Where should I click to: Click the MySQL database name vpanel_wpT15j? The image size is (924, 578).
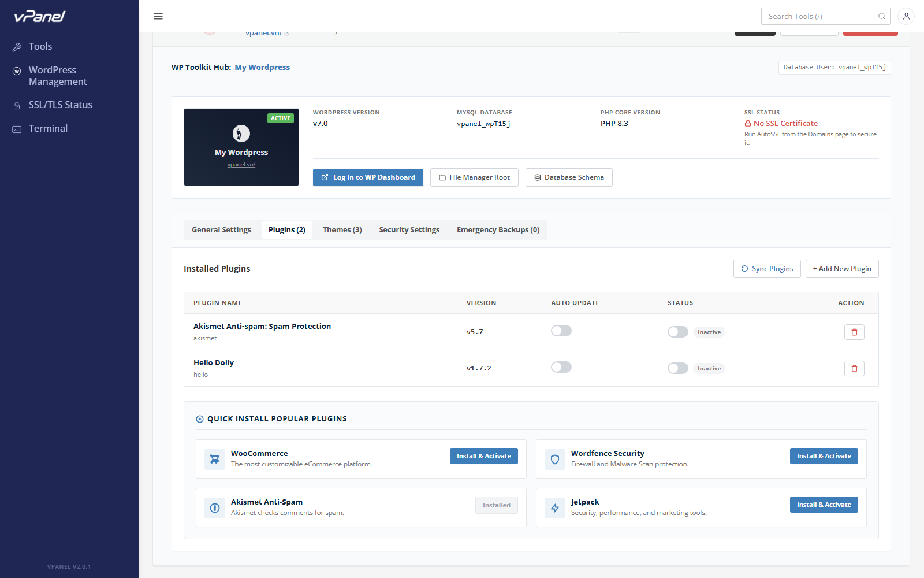point(483,124)
